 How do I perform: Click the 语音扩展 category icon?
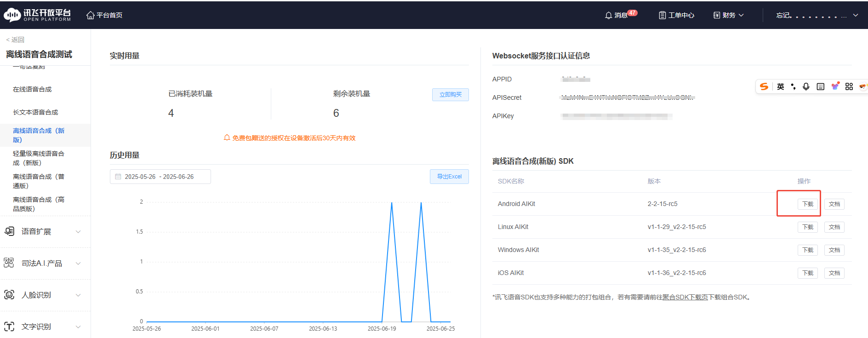(9, 231)
